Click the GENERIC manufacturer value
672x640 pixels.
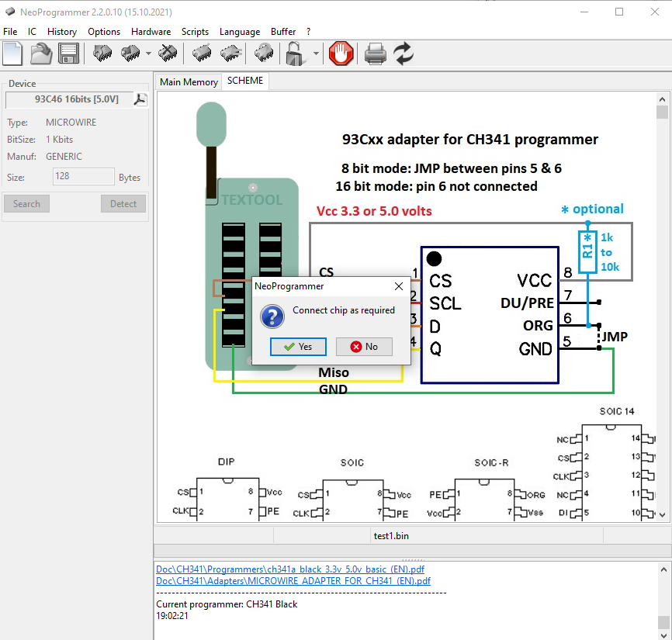pos(64,157)
